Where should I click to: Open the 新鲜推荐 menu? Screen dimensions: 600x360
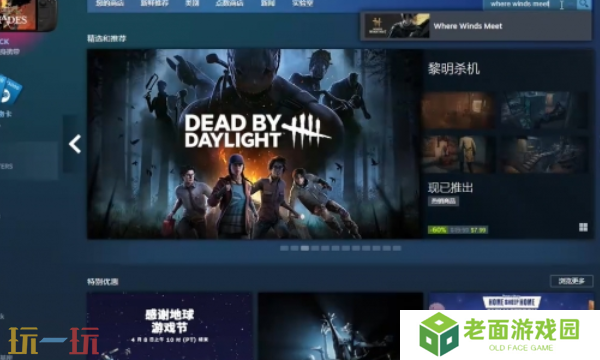[x=155, y=3]
